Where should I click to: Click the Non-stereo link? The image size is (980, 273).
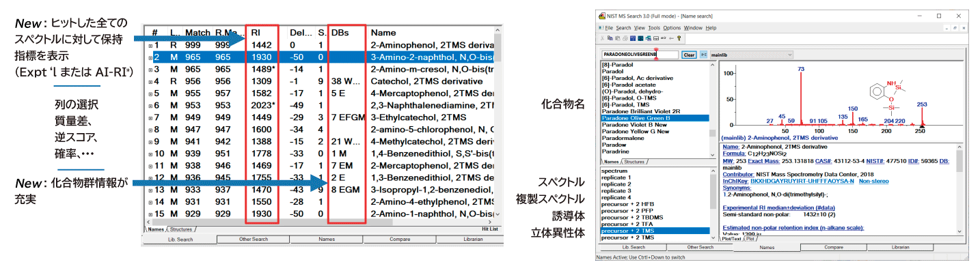[x=873, y=181]
